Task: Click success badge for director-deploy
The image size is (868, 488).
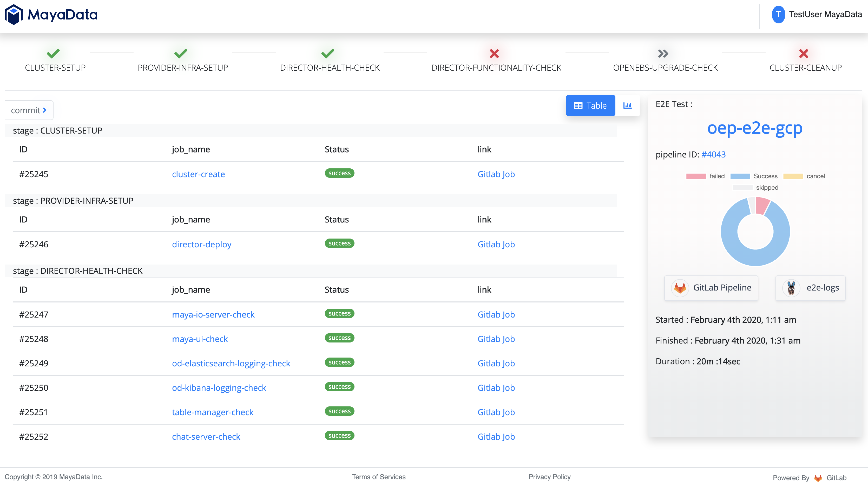Action: (x=339, y=243)
